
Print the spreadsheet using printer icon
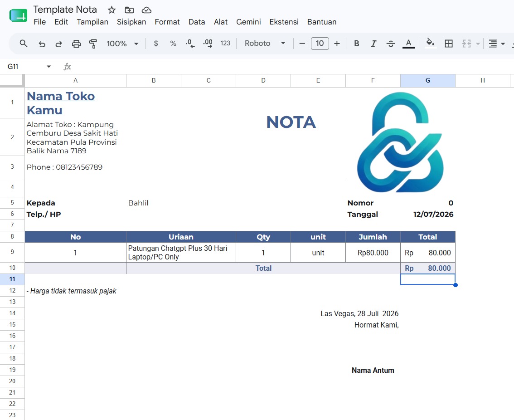[x=76, y=44]
